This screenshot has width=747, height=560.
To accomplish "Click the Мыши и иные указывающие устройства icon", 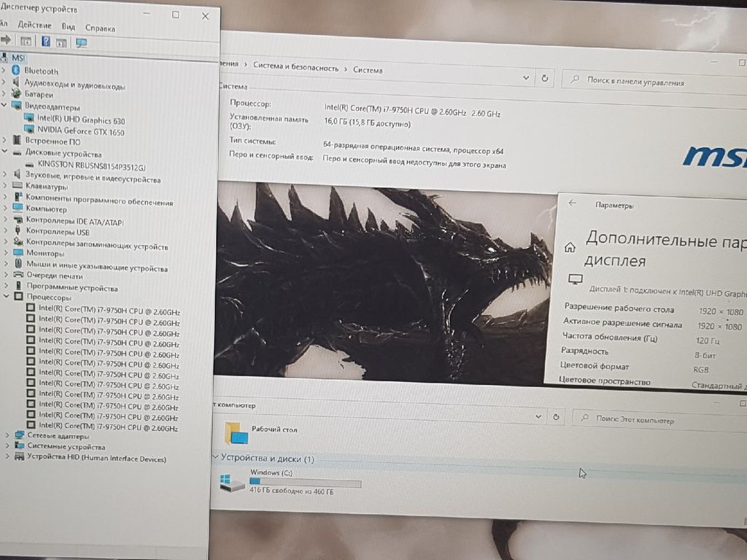I will 18,263.
